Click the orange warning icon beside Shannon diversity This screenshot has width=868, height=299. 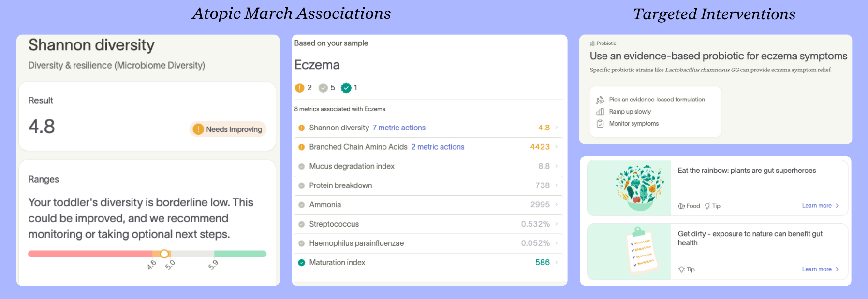(301, 128)
